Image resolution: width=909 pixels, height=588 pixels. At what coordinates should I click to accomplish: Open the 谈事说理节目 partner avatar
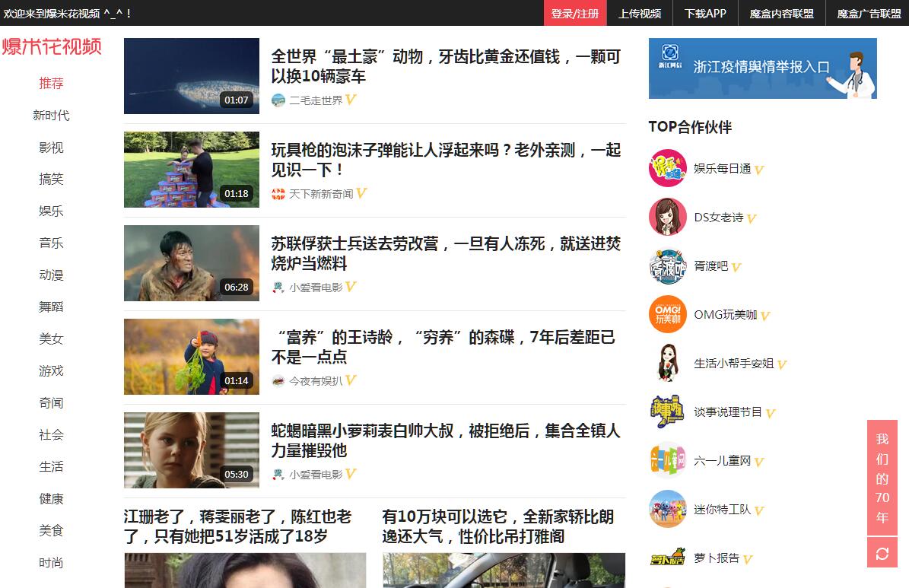pos(667,412)
